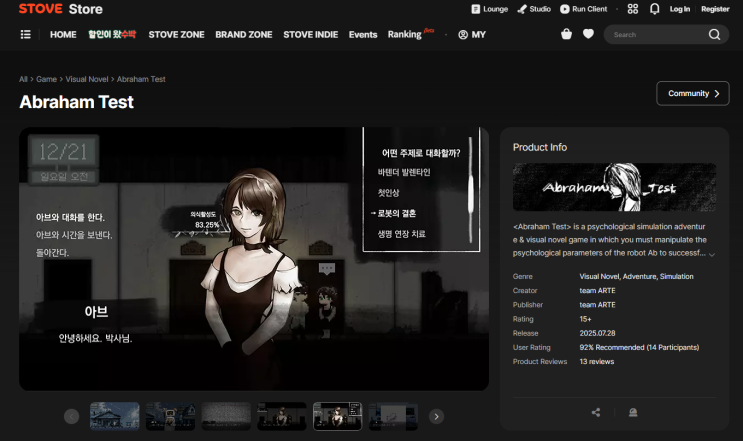Open Studio from top bar
743x441 pixels.
(x=534, y=9)
